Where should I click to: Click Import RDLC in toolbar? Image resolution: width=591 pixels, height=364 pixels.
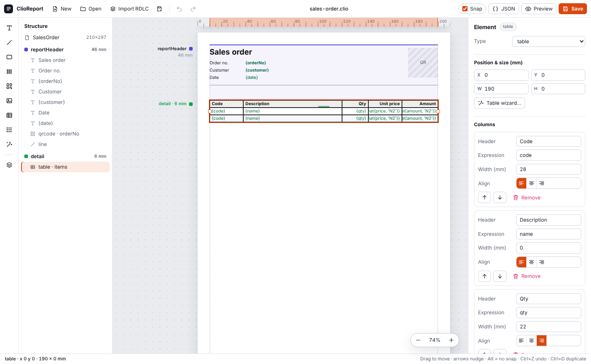[x=130, y=9]
